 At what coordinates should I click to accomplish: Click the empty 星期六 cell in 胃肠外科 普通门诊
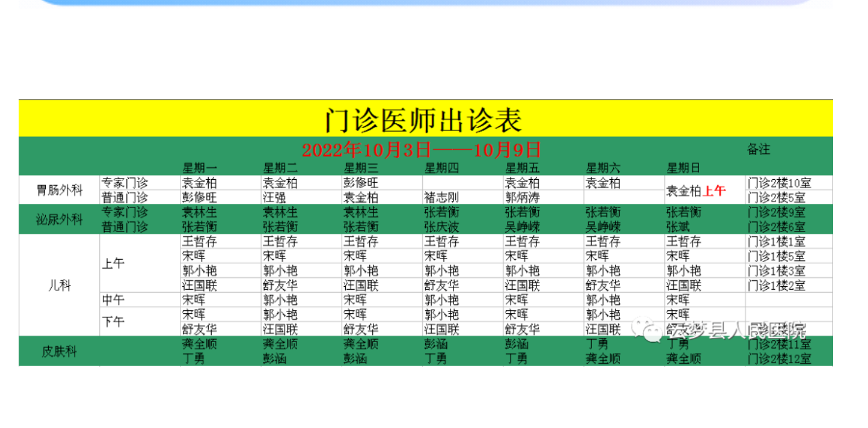click(624, 197)
